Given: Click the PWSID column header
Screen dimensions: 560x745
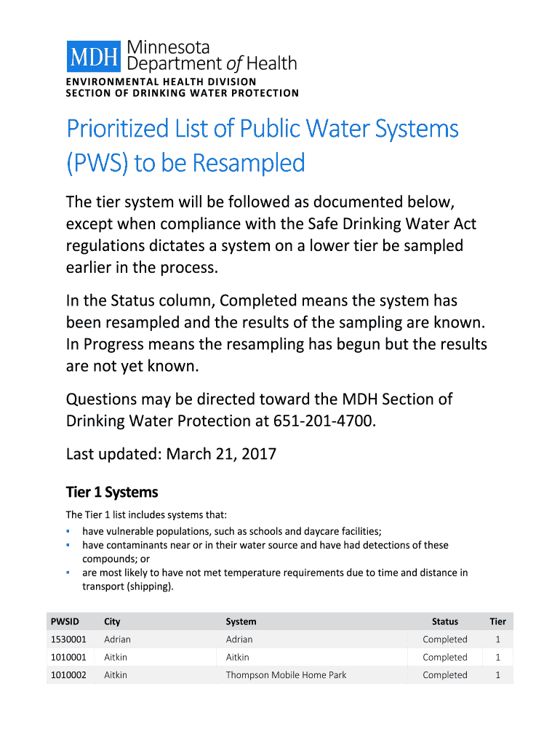Looking at the screenshot, I should pos(65,621).
